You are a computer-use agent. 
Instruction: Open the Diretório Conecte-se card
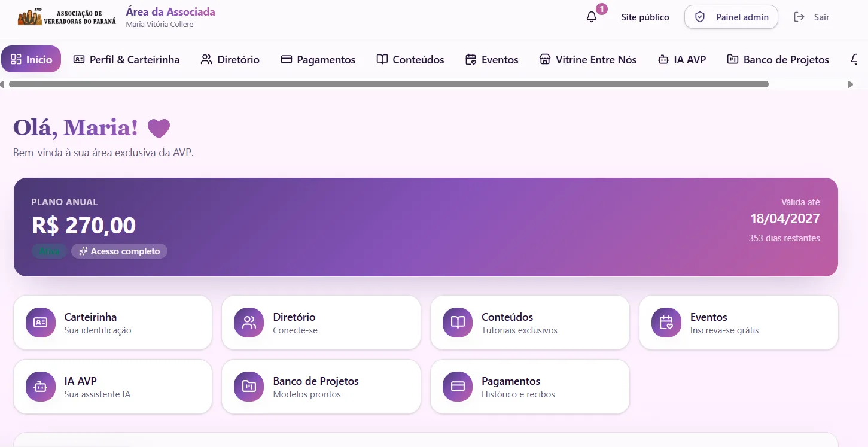321,323
